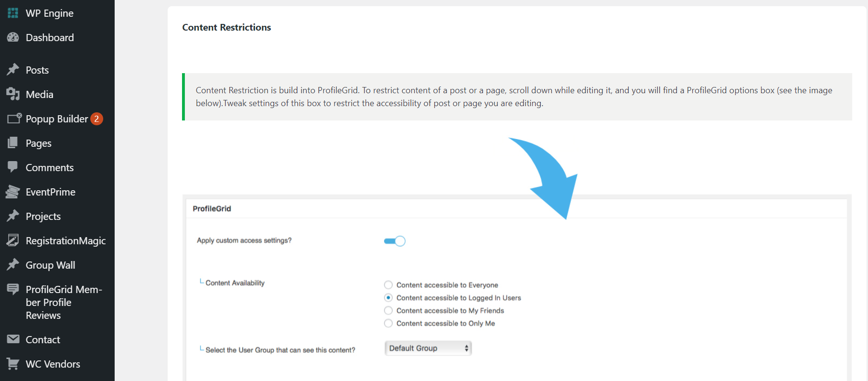
Task: Open Dashboard via its gauge icon
Action: [13, 37]
